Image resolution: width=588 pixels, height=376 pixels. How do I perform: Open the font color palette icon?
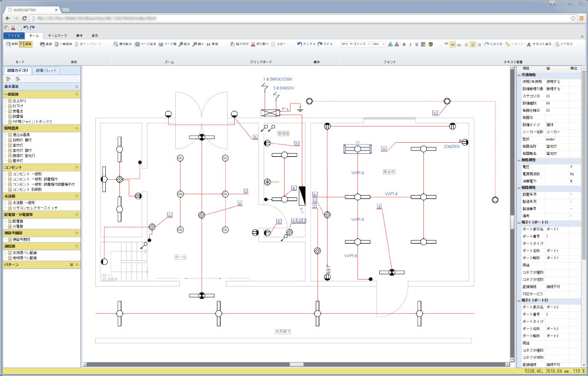coord(430,44)
